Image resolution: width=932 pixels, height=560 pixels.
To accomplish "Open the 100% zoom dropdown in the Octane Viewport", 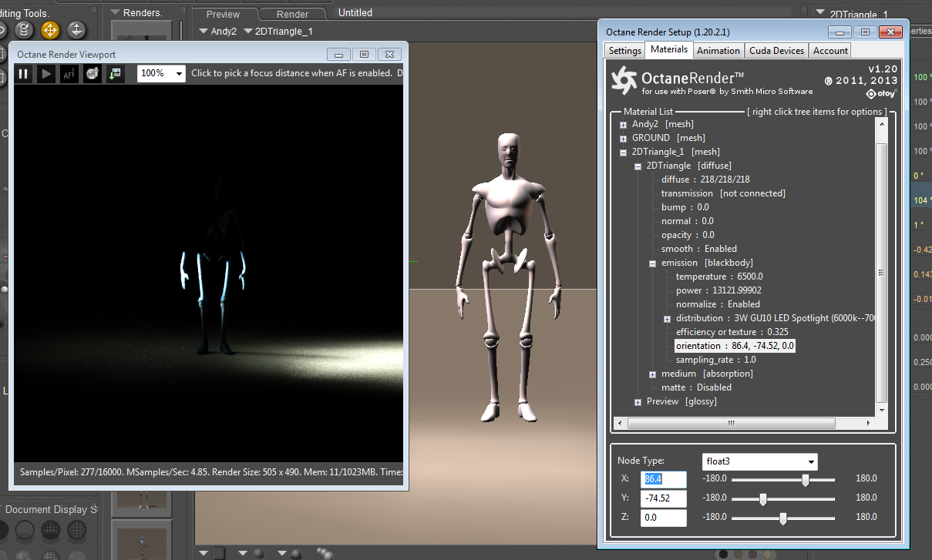I will pos(162,73).
